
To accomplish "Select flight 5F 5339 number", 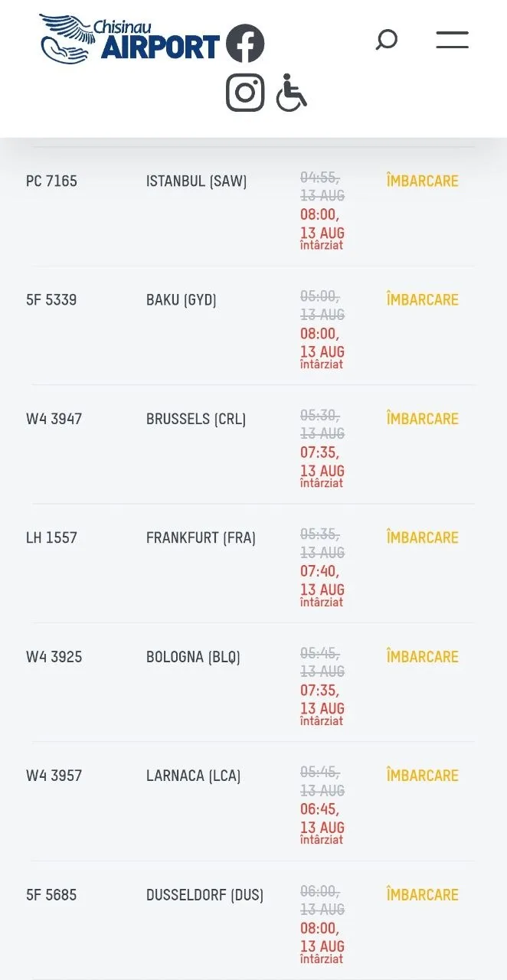I will click(51, 300).
